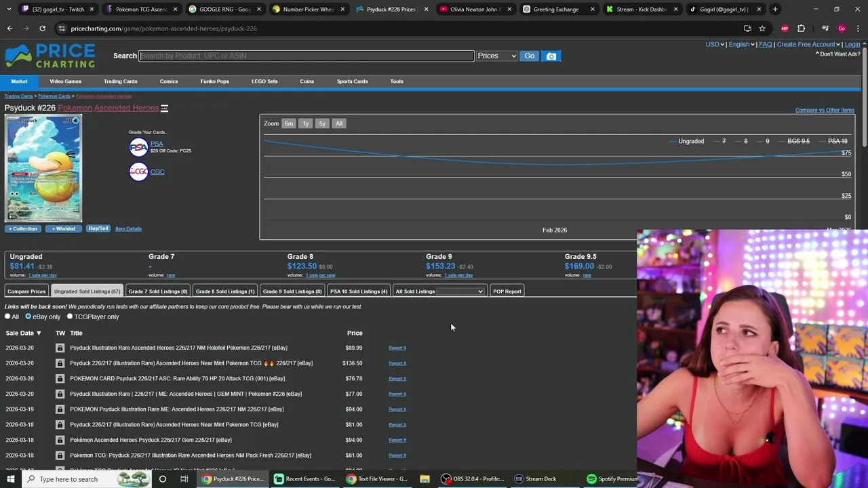Image resolution: width=868 pixels, height=488 pixels.
Task: Open CGC grading logo icon
Action: pos(138,171)
